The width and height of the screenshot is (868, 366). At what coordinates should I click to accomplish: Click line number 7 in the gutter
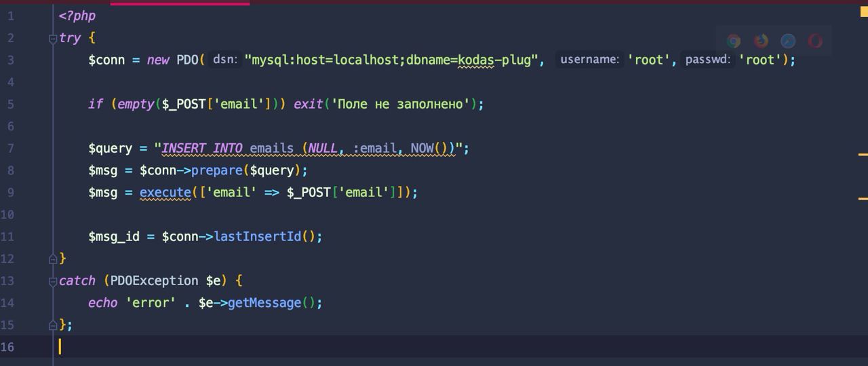(x=10, y=148)
